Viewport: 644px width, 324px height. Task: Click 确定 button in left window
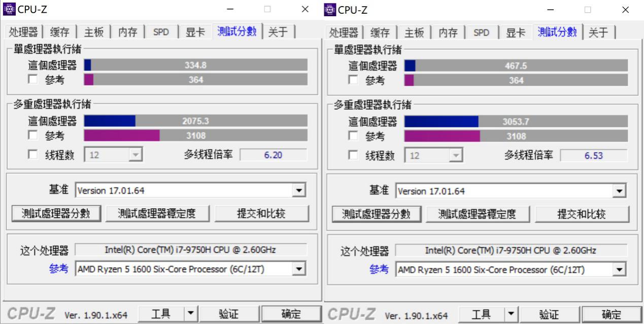(291, 314)
